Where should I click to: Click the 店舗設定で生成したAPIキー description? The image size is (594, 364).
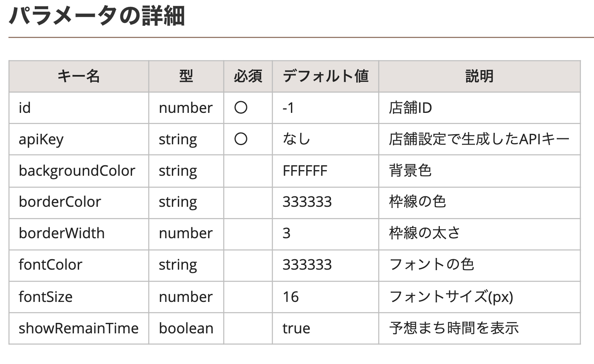point(479,139)
